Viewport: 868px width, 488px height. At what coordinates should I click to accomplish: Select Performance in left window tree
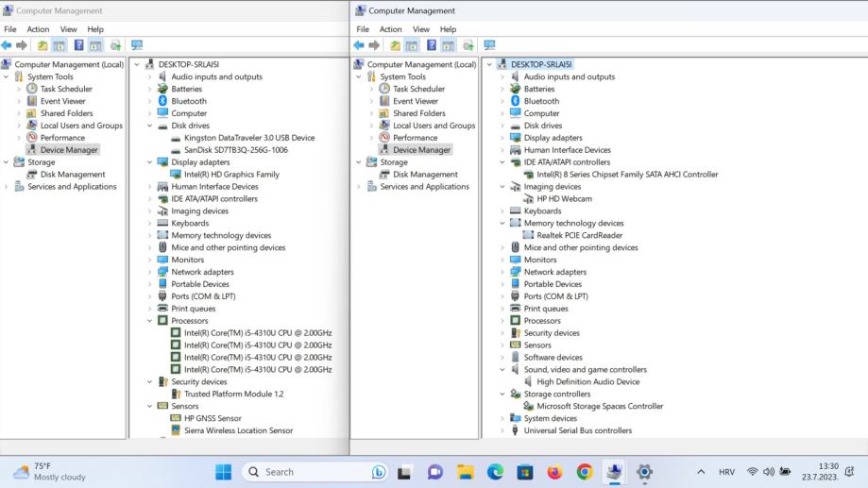(x=62, y=138)
